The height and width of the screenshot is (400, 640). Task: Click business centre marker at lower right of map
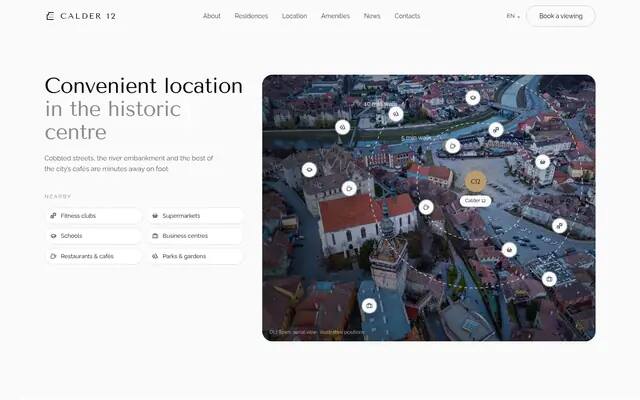pos(549,279)
